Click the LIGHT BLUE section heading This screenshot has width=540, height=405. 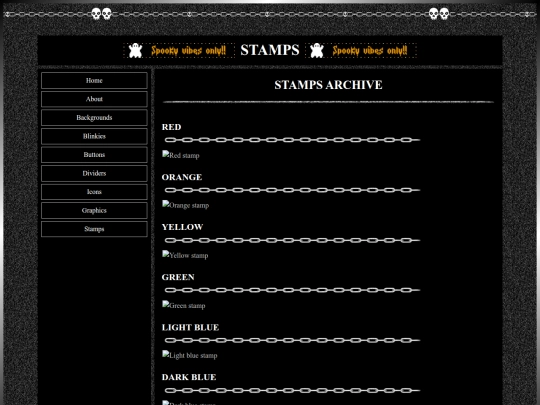point(190,327)
